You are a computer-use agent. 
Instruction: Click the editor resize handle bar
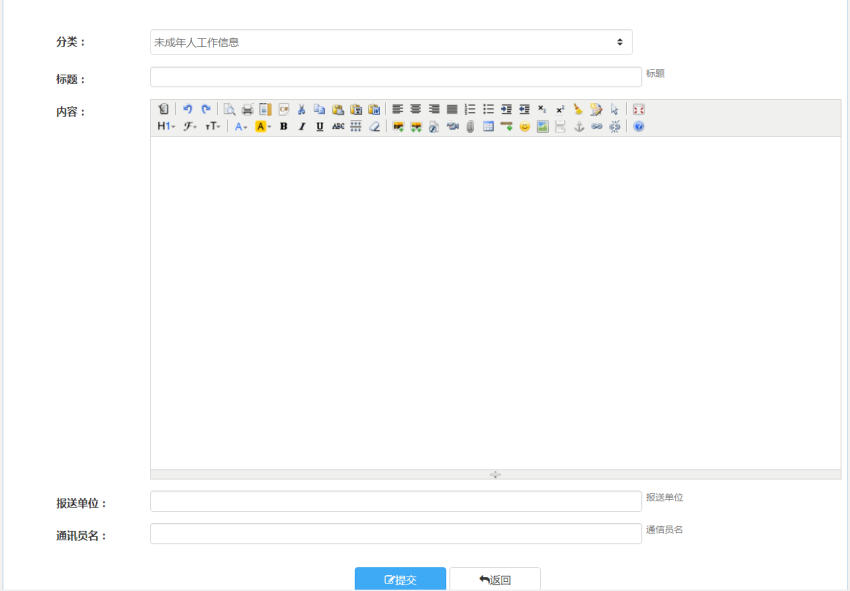click(x=495, y=474)
